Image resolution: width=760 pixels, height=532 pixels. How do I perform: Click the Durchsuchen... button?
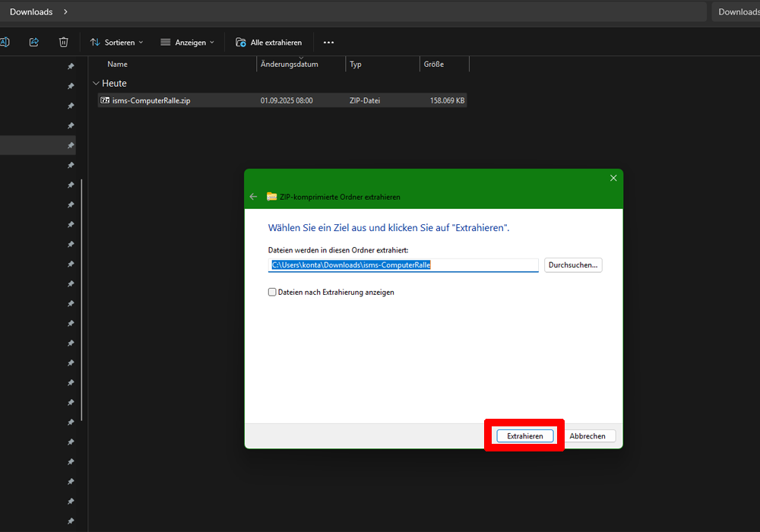point(573,265)
